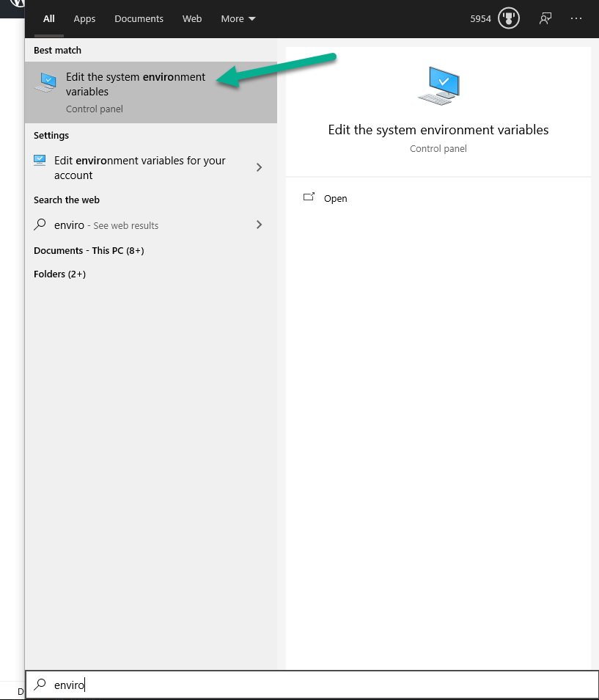Click Edit environment variables for your account
Screen dimensions: 599x700
point(139,167)
